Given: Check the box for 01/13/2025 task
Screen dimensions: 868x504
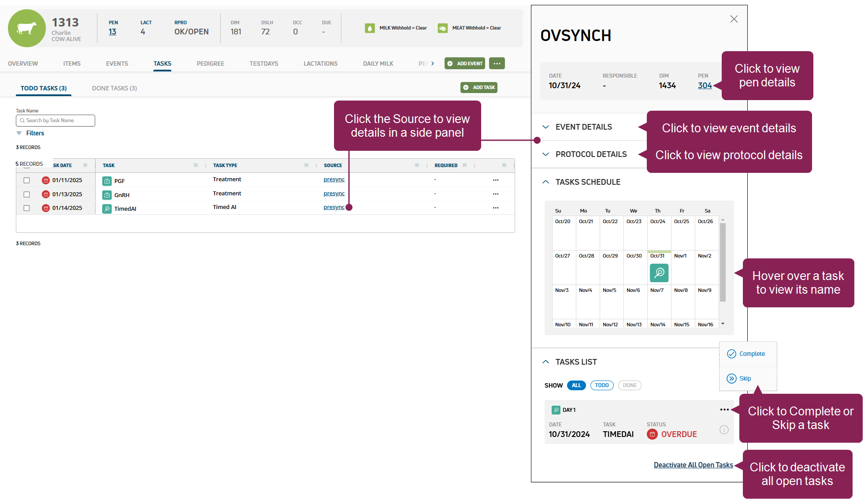Looking at the screenshot, I should coord(26,194).
